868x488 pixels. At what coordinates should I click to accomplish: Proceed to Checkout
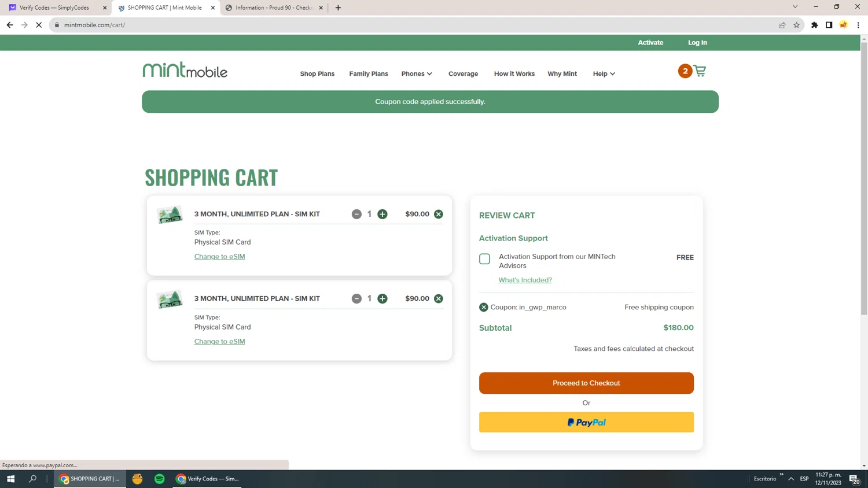(586, 383)
